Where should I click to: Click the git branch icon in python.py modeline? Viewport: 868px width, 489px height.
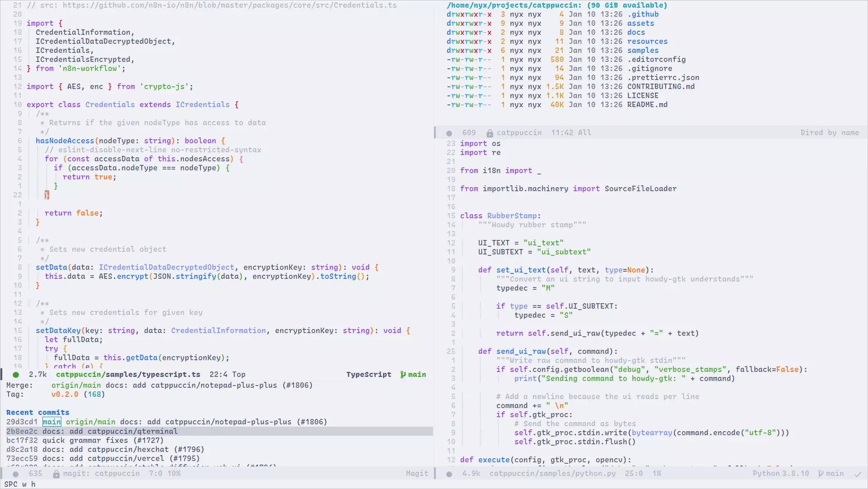(821, 474)
